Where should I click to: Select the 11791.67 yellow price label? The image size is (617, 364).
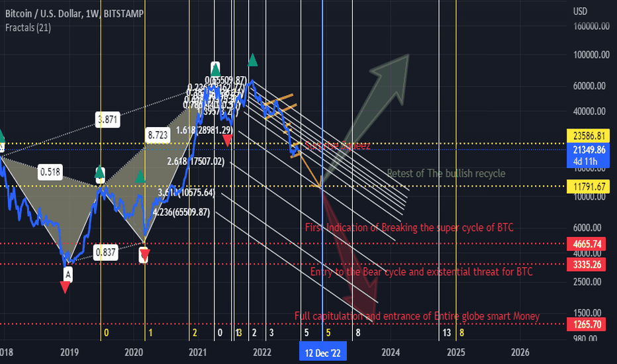[589, 186]
